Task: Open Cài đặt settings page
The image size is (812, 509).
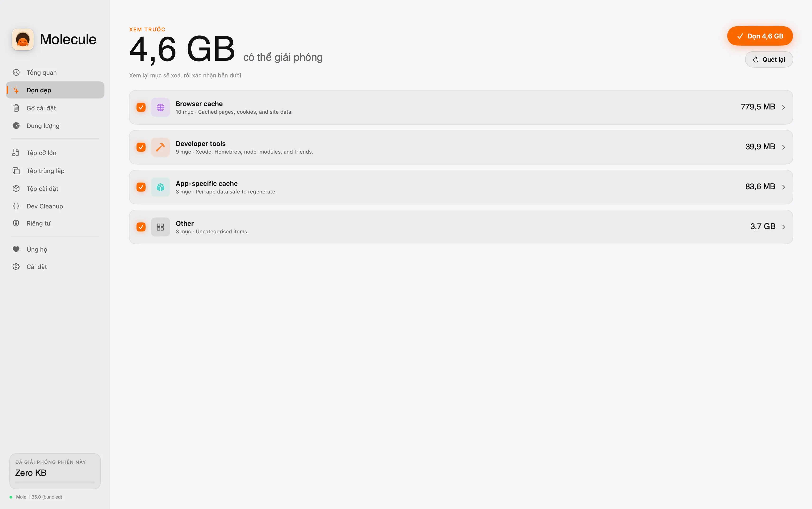Action: click(x=36, y=267)
